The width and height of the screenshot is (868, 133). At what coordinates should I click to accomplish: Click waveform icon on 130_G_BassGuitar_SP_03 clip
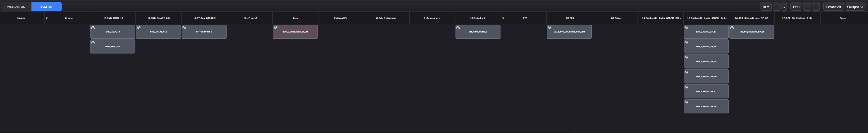276,28
